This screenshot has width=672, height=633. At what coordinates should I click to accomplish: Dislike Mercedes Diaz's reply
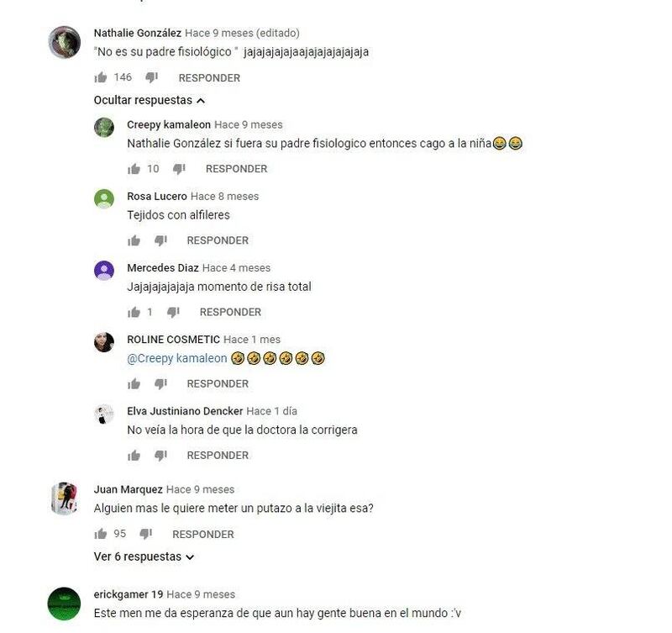pyautogui.click(x=173, y=312)
